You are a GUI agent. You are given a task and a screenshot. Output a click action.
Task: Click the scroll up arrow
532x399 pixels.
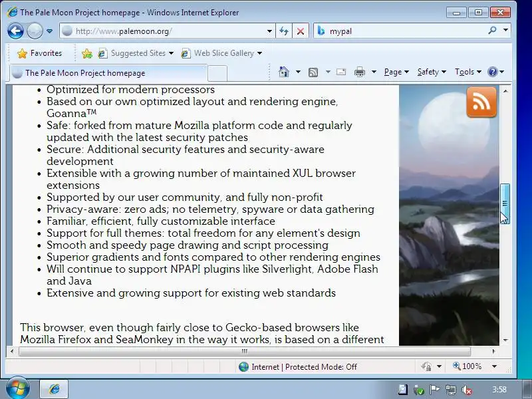click(x=505, y=91)
